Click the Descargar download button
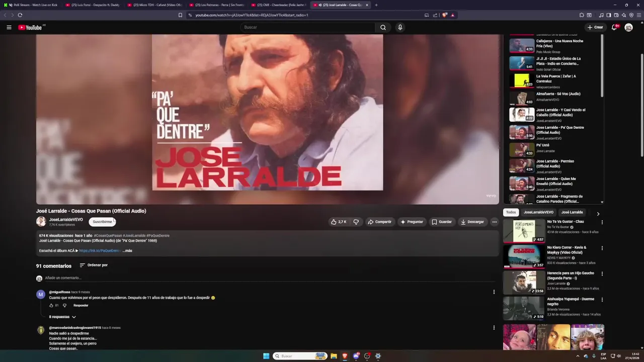This screenshot has height=362, width=644. pos(472,222)
